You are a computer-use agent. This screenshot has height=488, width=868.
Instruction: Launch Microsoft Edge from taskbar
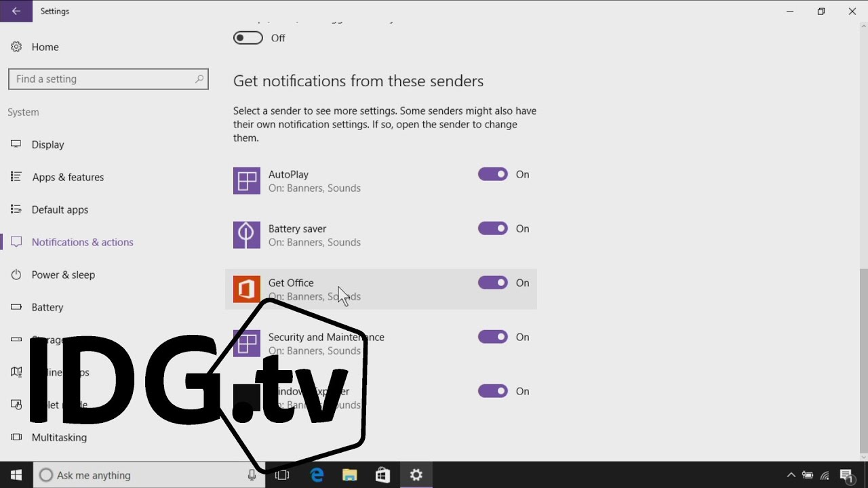point(317,475)
